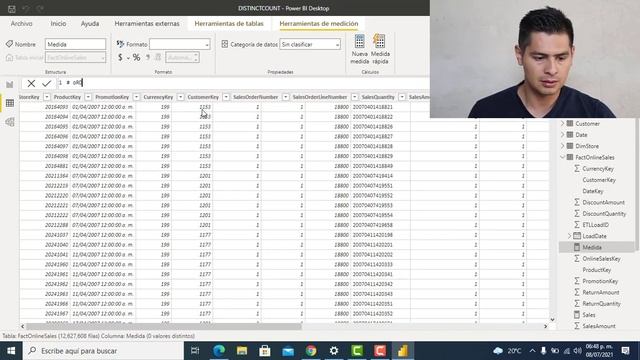This screenshot has width=640, height=360.
Task: Open the Tabla inicial dropdown
Action: click(x=76, y=58)
